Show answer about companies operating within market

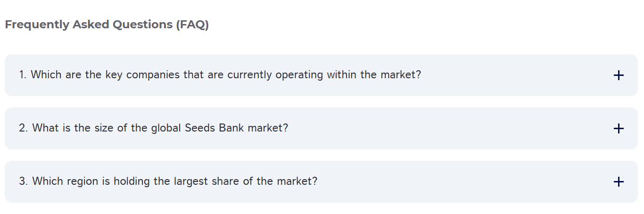220,75
